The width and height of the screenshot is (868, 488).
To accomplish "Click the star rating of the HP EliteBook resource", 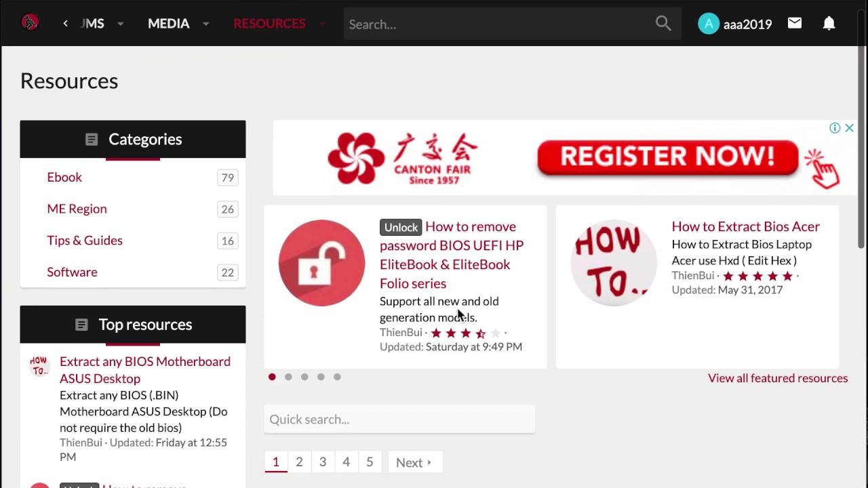I will coord(466,333).
